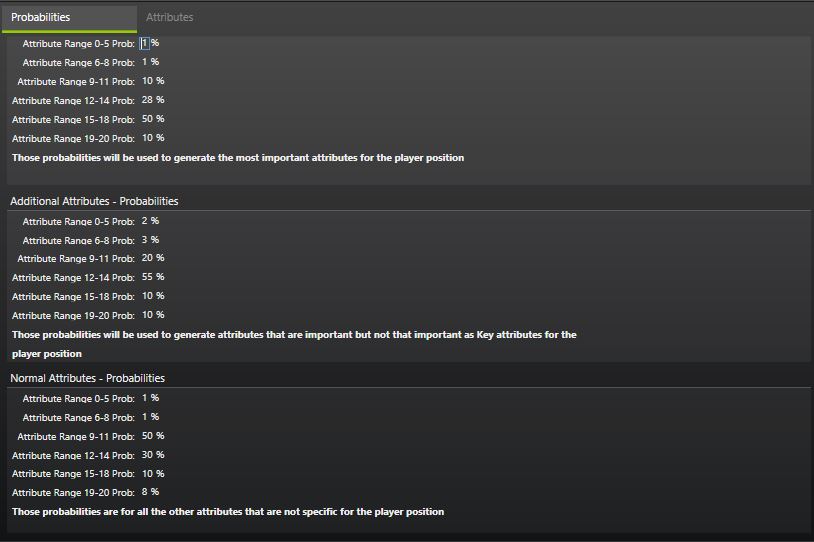Focus Additional Attributes Range 15-18 Prob field
Image resolution: width=814 pixels, height=542 pixels.
(x=147, y=296)
